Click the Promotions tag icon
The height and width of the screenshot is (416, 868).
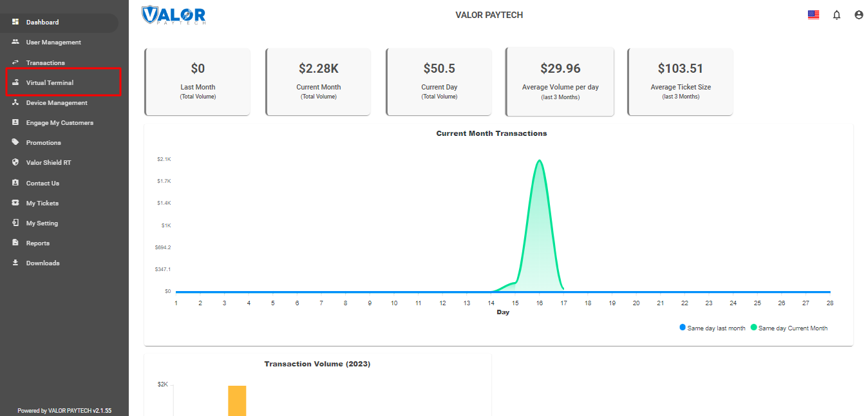click(x=15, y=142)
